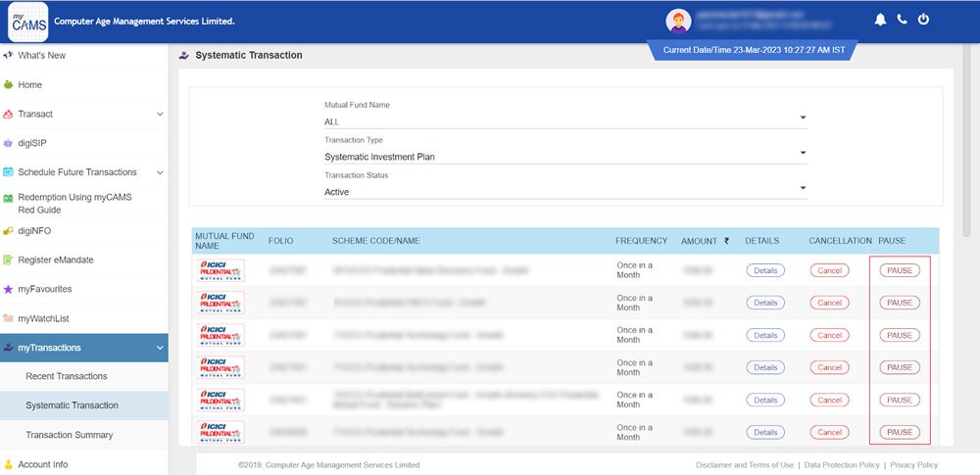Open the Transaction Type dropdown
The height and width of the screenshot is (475, 980).
[x=802, y=153]
